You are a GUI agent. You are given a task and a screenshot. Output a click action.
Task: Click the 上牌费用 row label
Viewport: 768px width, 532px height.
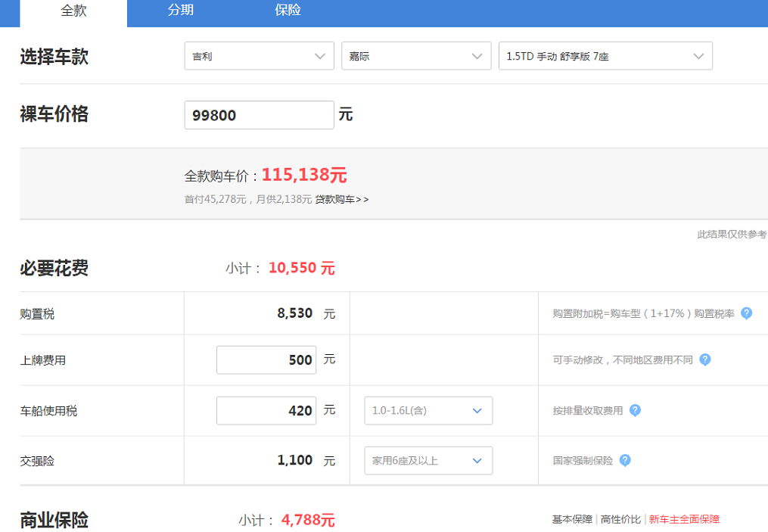pyautogui.click(x=43, y=360)
